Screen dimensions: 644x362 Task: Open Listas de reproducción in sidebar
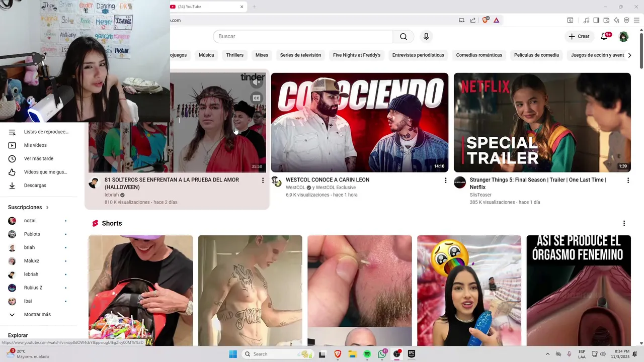[37, 132]
